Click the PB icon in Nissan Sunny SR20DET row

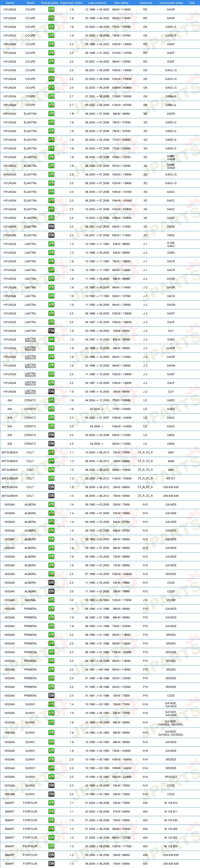51,777
